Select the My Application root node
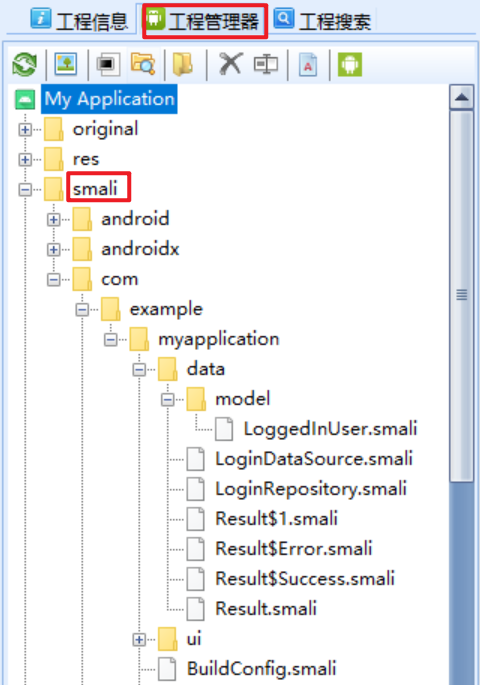Screen dimensions: 480x685 tap(109, 99)
